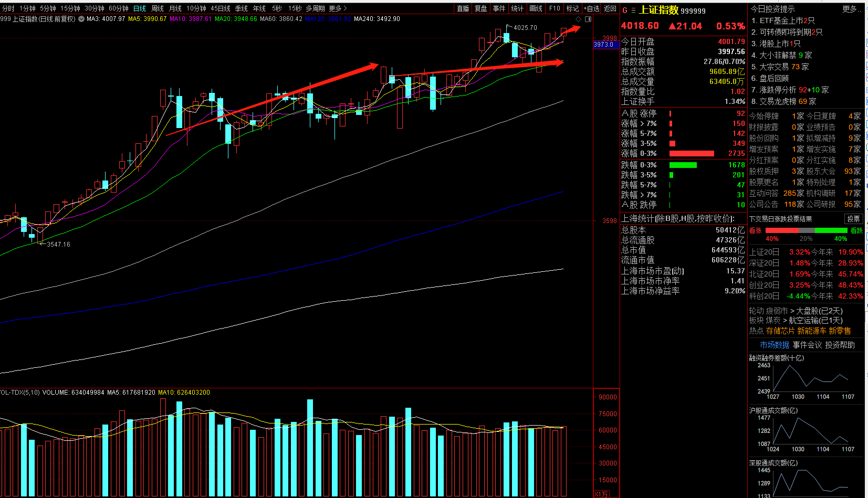Open the 大小非解禁 9家 tip
The height and width of the screenshot is (498, 868).
[782, 55]
